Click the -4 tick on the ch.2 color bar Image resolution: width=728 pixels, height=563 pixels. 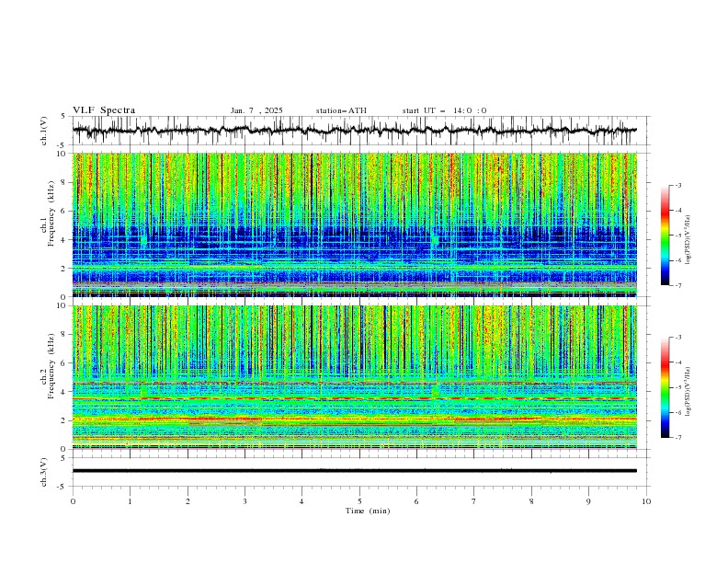click(x=677, y=362)
